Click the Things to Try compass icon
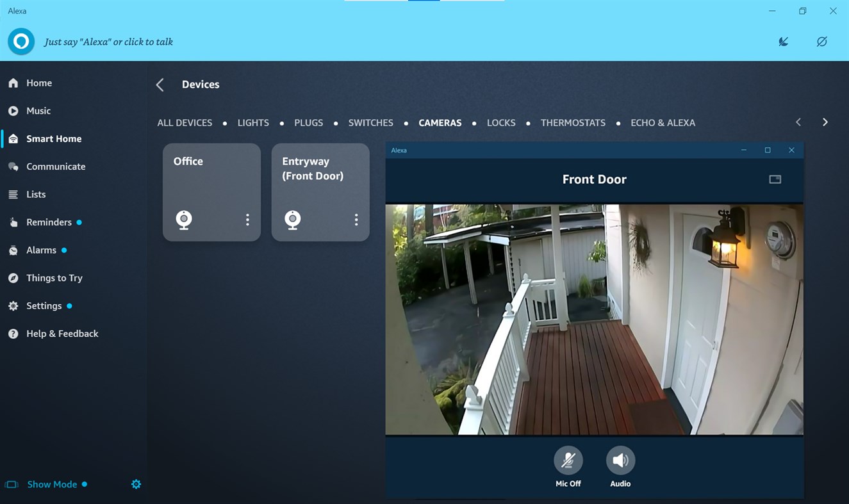849x504 pixels. [x=13, y=278]
